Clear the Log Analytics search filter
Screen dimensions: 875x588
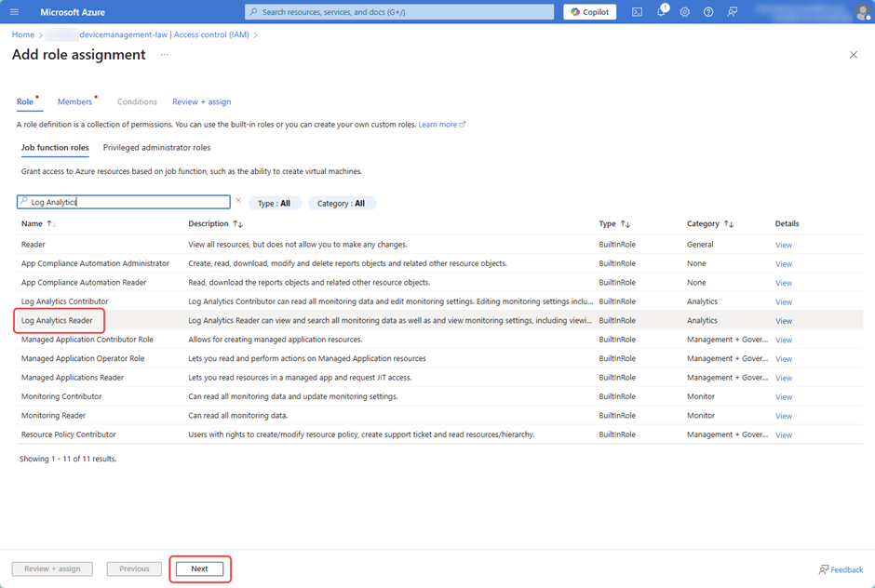(238, 202)
